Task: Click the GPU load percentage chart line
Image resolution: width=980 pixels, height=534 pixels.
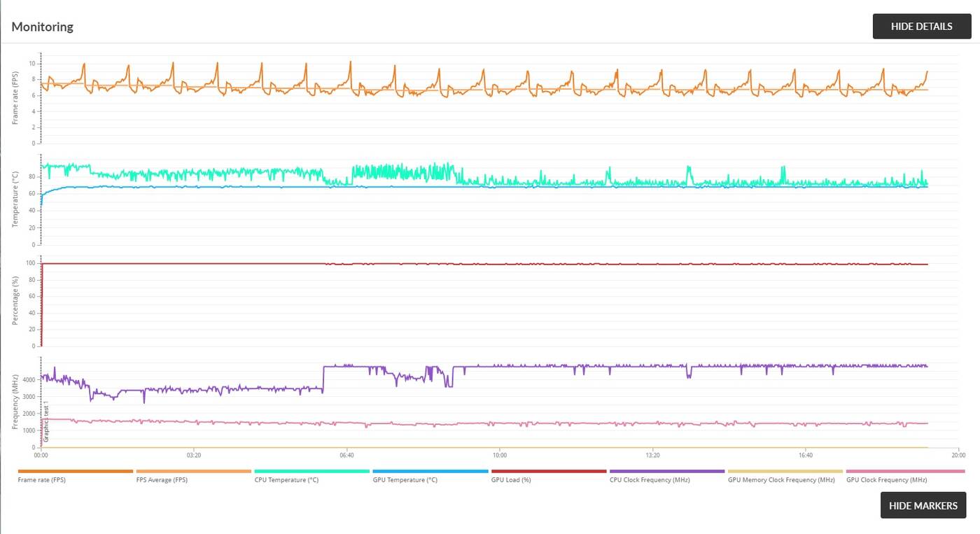Action: [x=210, y=264]
